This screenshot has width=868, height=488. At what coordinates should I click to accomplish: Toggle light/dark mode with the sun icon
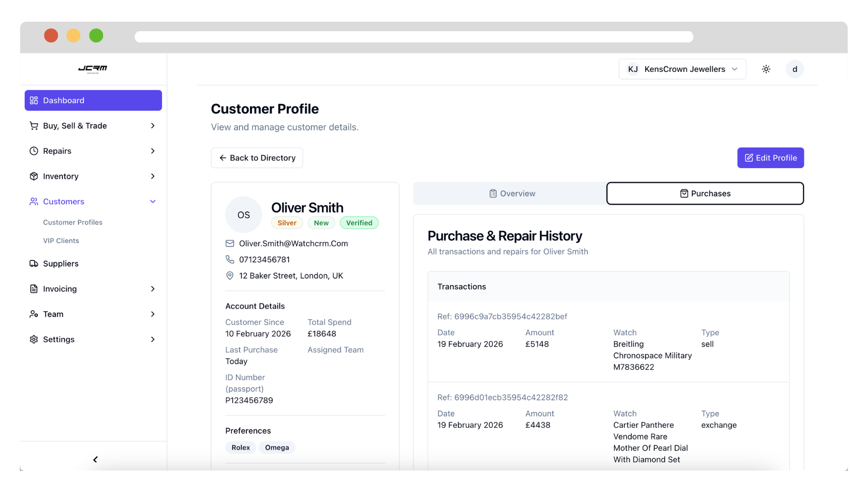pyautogui.click(x=766, y=69)
